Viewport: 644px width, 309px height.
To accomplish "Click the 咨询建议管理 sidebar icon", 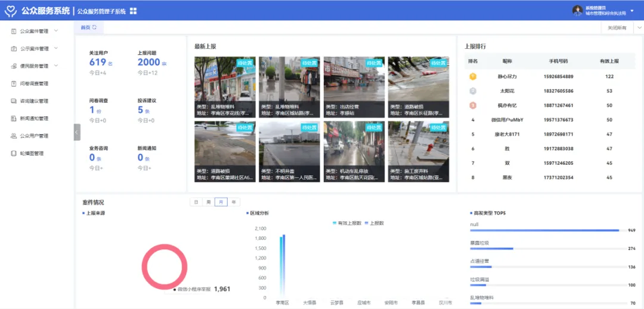I will coord(14,101).
